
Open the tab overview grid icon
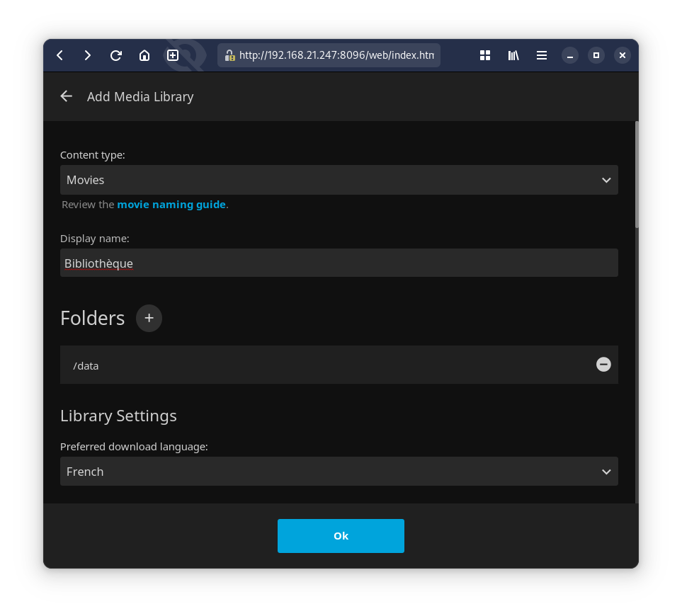(485, 55)
